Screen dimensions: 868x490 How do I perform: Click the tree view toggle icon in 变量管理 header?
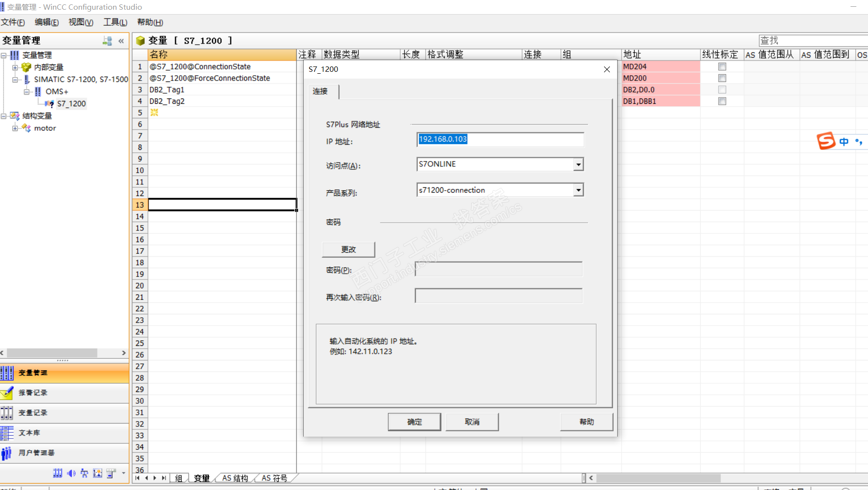point(107,41)
